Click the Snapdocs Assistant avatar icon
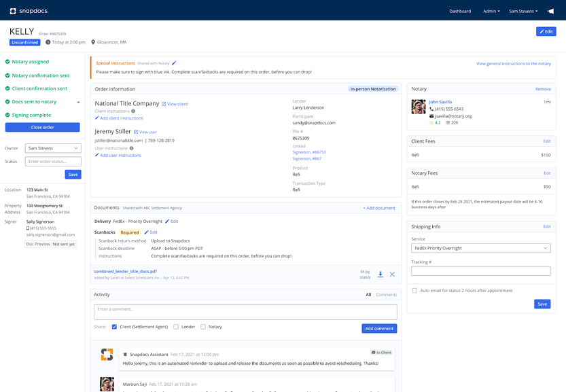The image size is (566, 392). click(107, 355)
